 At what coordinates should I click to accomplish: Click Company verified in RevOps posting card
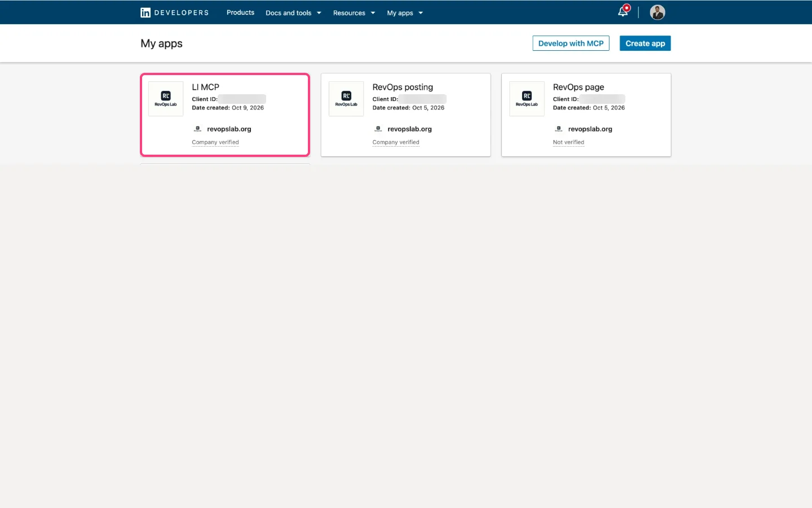pyautogui.click(x=396, y=142)
